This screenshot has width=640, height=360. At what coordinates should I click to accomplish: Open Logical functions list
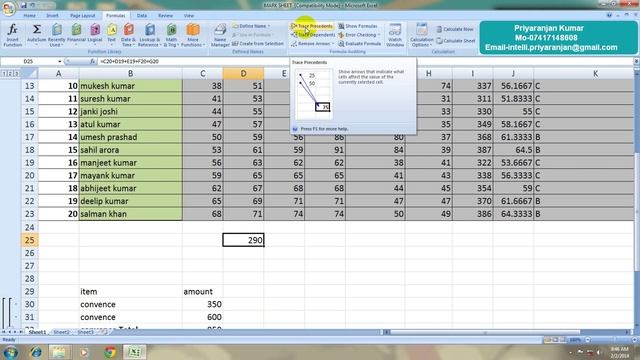click(95, 35)
